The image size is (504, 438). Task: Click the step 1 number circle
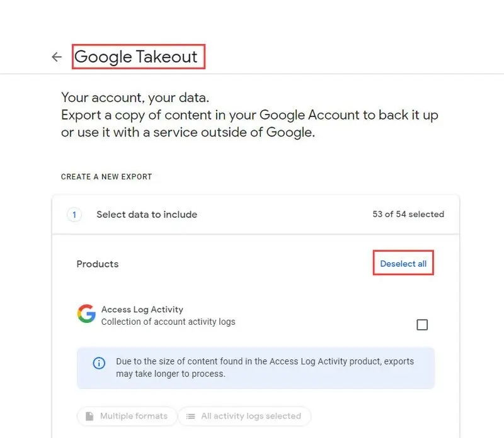pos(74,215)
